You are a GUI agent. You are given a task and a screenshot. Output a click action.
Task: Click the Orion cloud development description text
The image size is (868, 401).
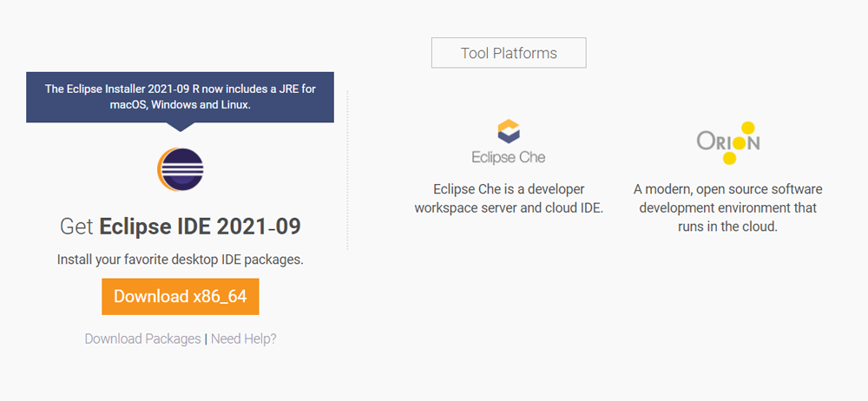(727, 207)
